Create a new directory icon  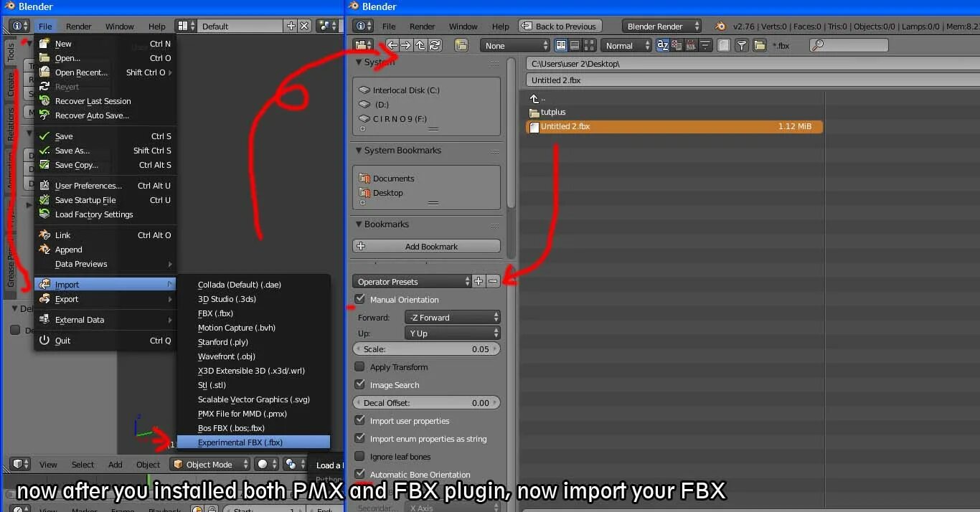click(461, 45)
